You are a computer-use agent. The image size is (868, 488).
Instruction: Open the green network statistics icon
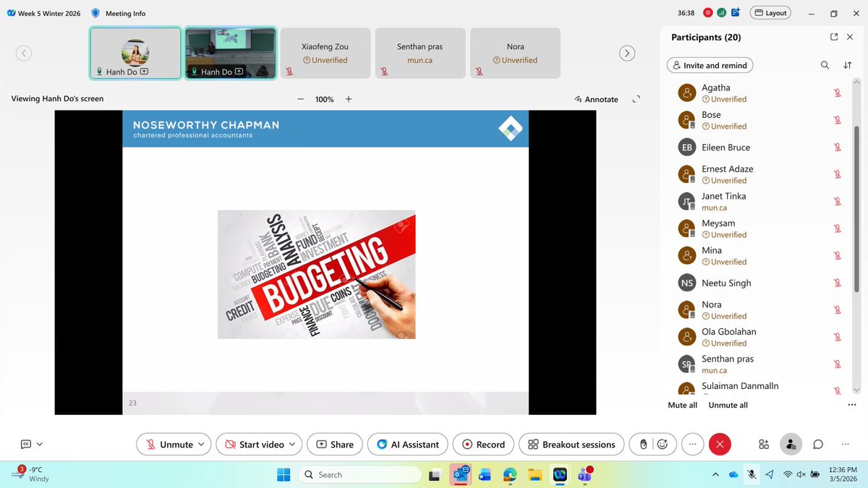tap(722, 12)
